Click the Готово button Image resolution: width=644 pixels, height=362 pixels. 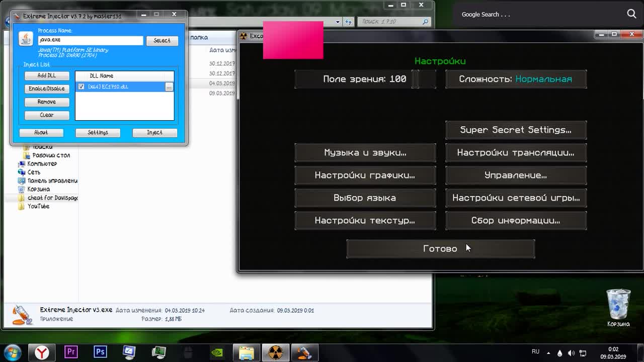coord(440,248)
